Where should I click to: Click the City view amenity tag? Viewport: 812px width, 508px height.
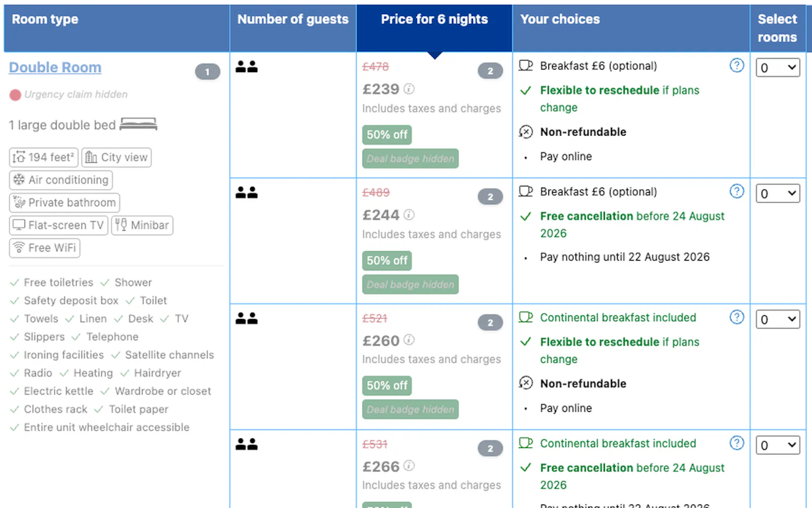(x=116, y=157)
